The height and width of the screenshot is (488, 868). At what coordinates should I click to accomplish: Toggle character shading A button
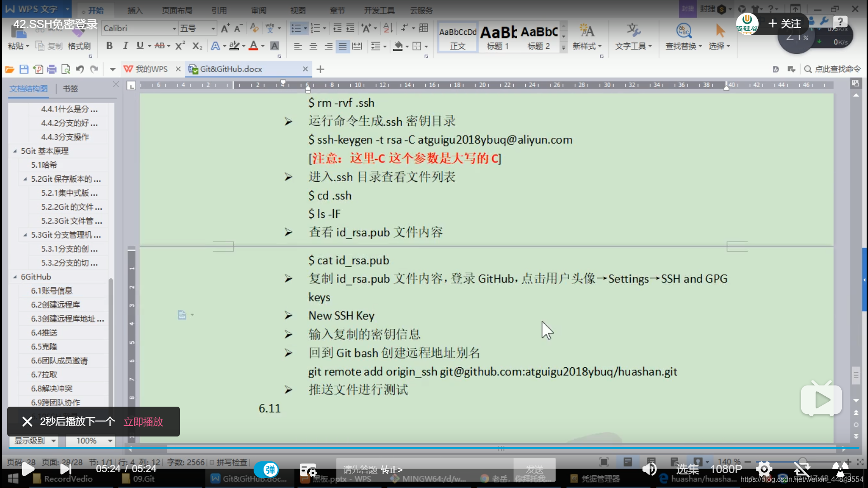tap(274, 46)
